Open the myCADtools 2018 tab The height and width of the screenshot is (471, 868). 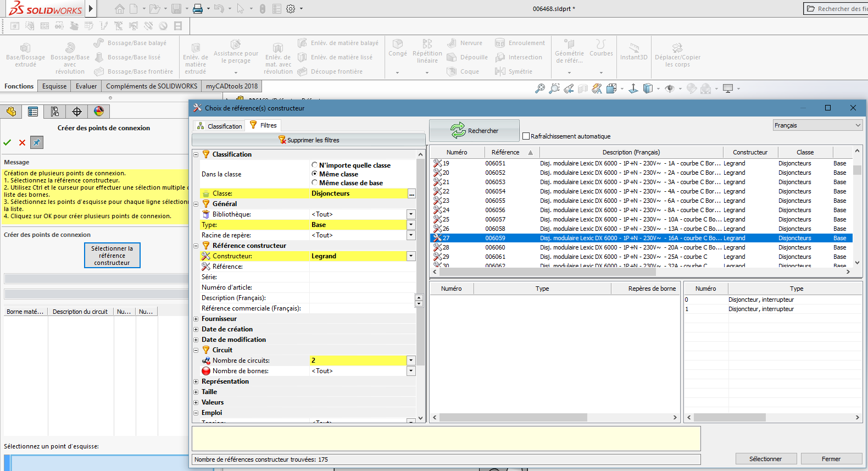[232, 86]
